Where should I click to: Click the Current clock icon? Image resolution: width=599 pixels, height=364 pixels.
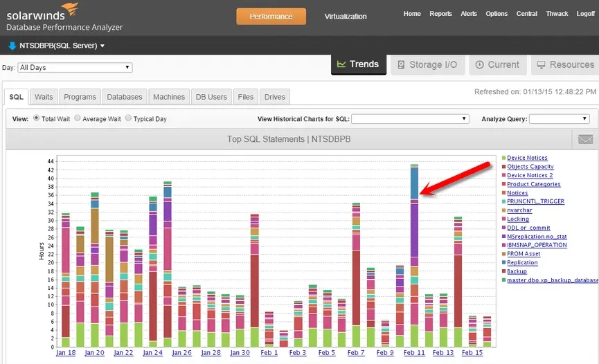point(479,64)
